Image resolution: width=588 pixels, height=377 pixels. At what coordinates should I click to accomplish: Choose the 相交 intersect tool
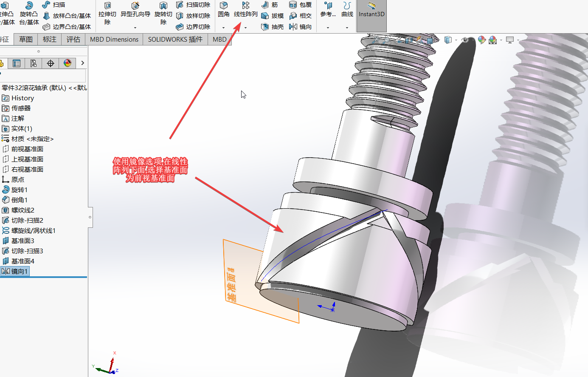[300, 16]
